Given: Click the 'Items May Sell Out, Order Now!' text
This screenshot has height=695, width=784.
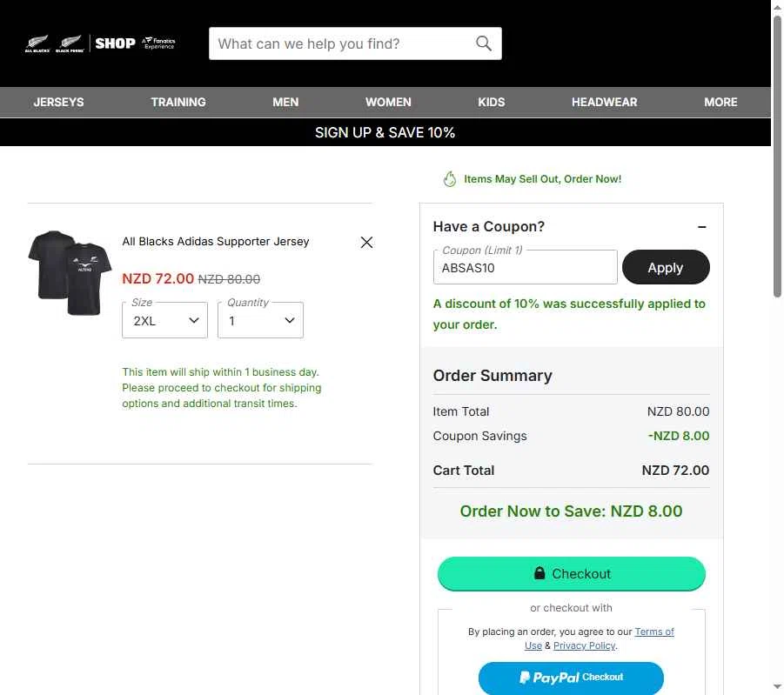Looking at the screenshot, I should [x=542, y=179].
